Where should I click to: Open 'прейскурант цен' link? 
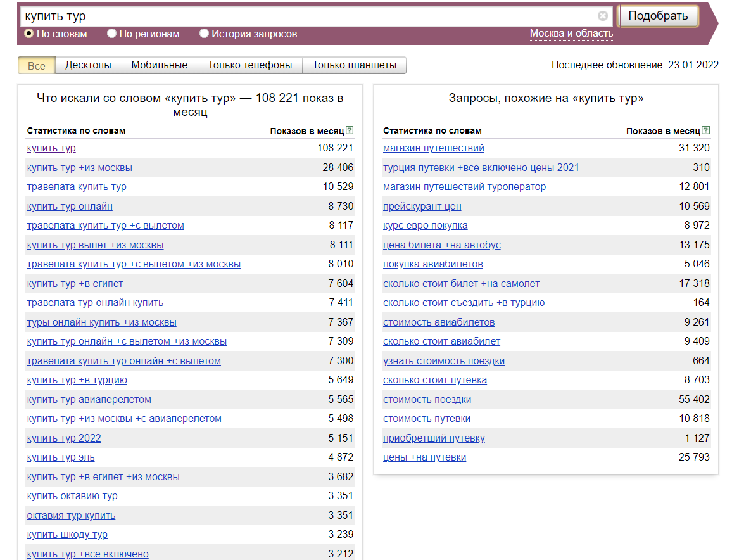(422, 207)
